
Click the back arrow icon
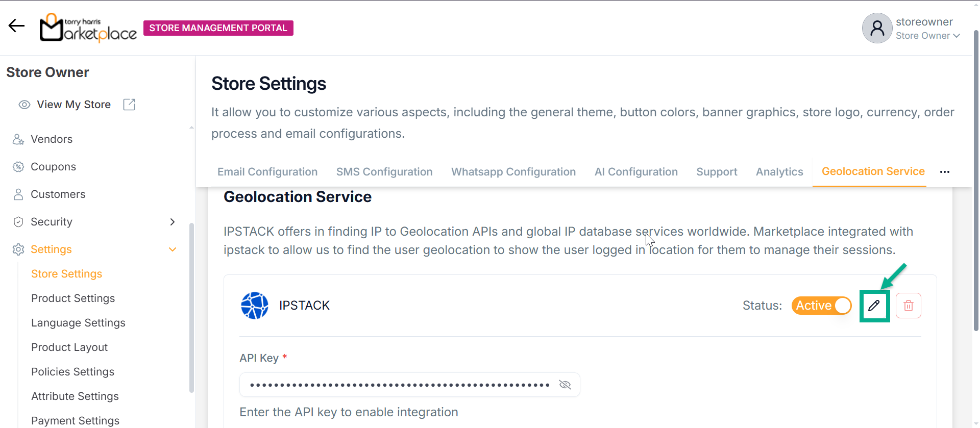click(16, 26)
